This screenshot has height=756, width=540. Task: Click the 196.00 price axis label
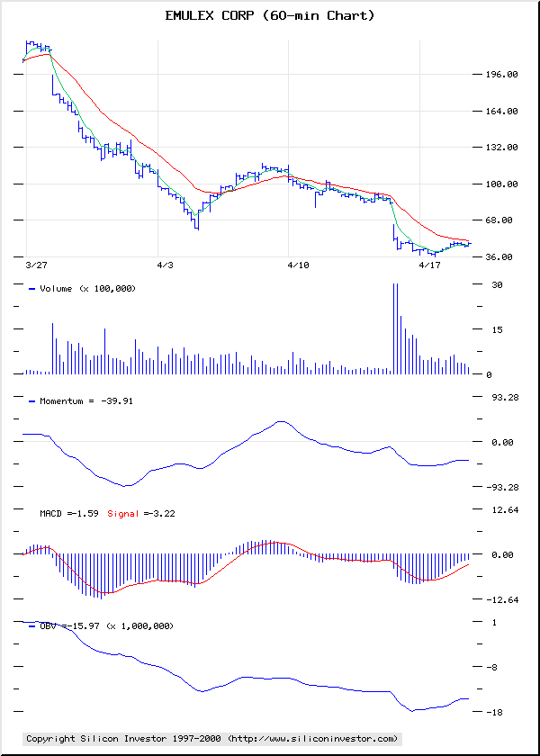point(502,74)
